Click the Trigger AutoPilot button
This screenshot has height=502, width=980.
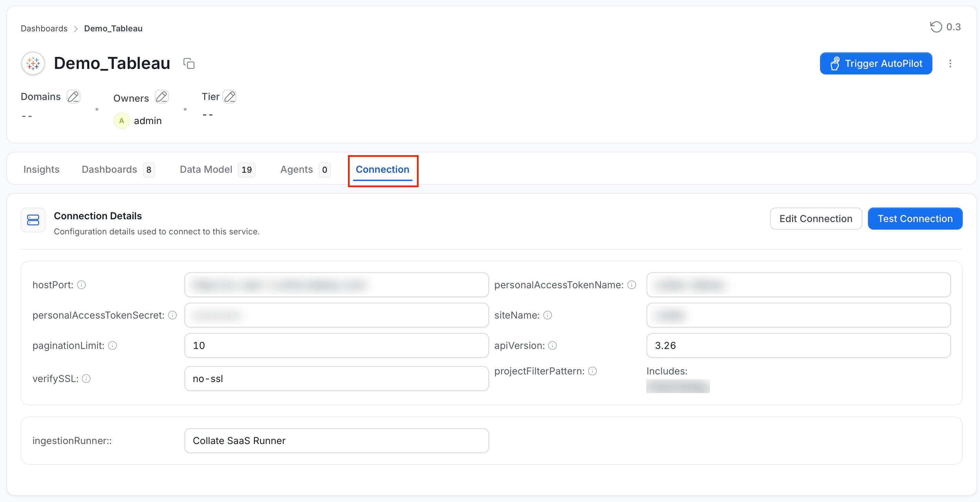tap(876, 63)
